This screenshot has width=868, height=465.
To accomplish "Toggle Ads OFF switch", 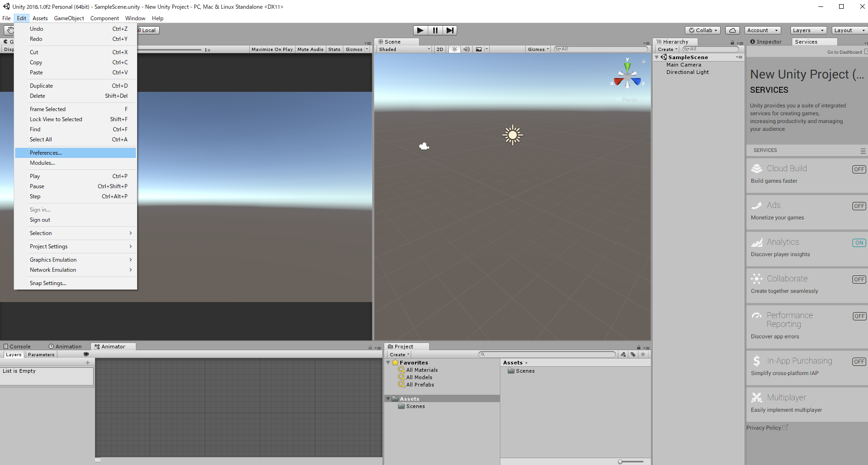I will (859, 206).
